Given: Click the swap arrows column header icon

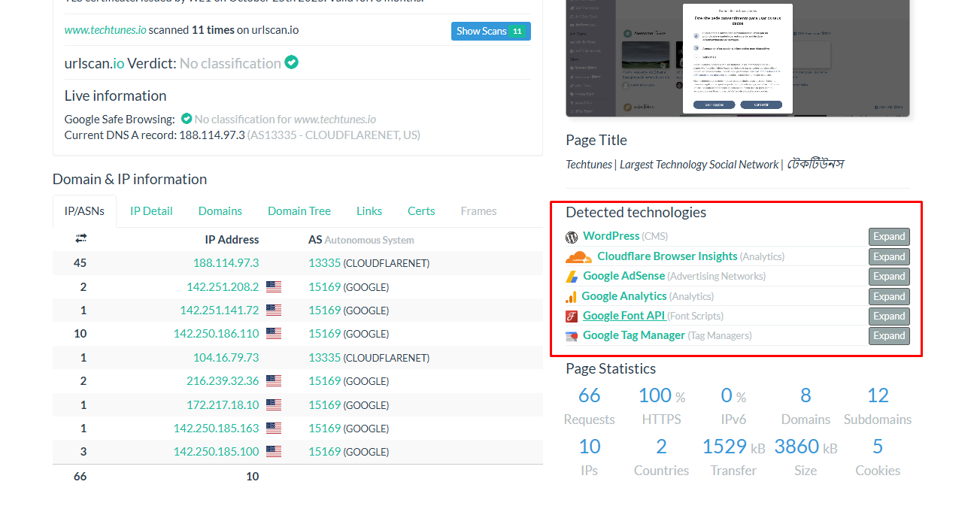Looking at the screenshot, I should 80,238.
